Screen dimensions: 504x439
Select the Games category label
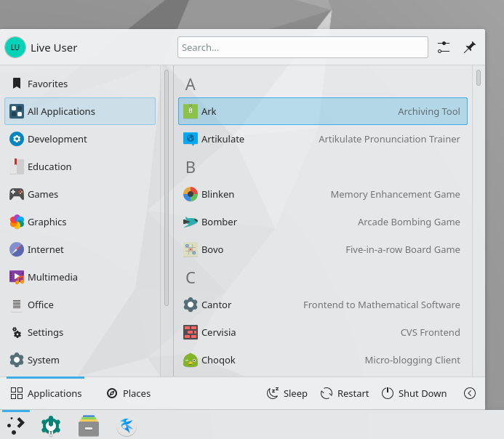coord(43,194)
